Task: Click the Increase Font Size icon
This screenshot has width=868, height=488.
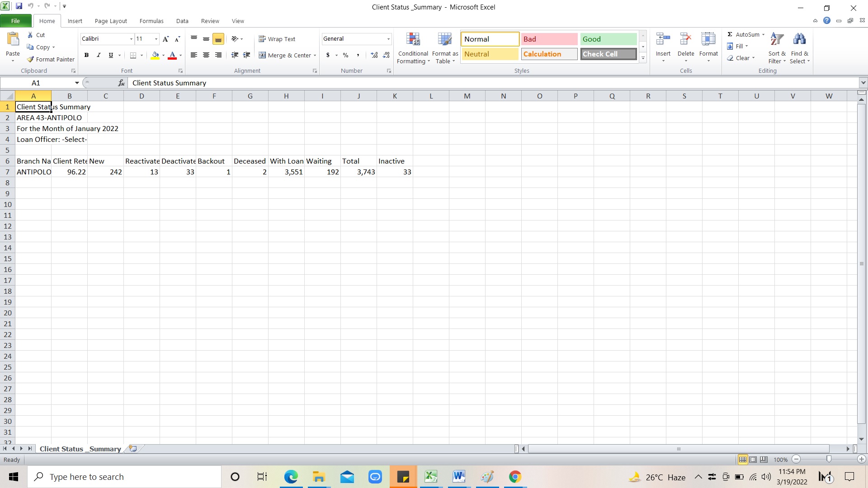Action: tap(165, 39)
